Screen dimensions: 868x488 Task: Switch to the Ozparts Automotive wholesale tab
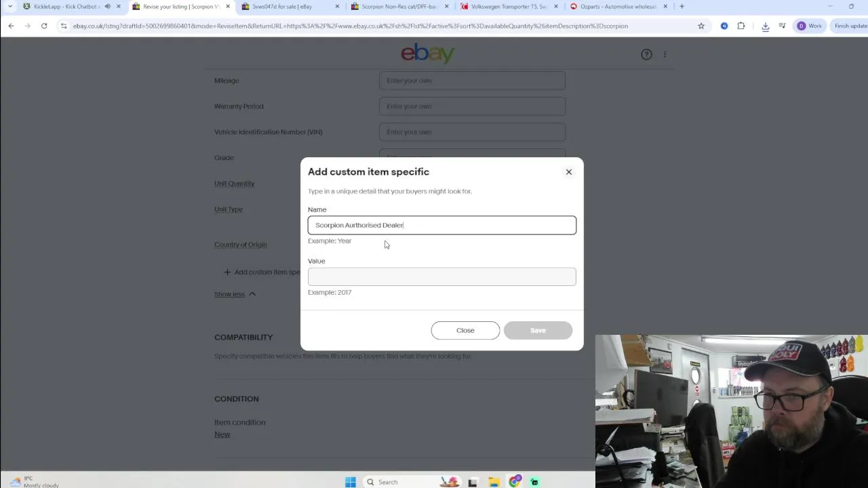tap(617, 7)
